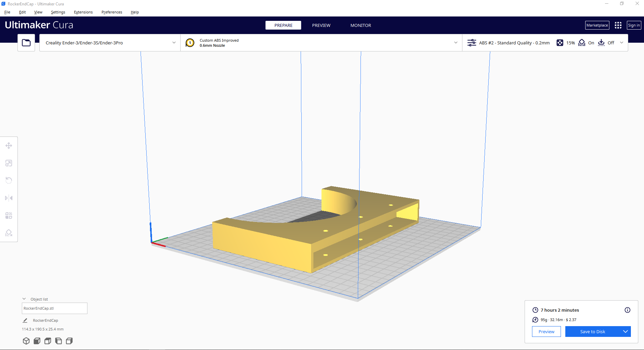Click the support On icon
This screenshot has width=644, height=350.
(582, 43)
